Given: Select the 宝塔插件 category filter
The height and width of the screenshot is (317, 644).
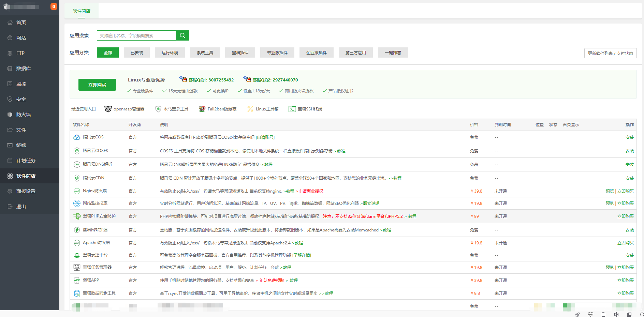Looking at the screenshot, I should 240,52.
